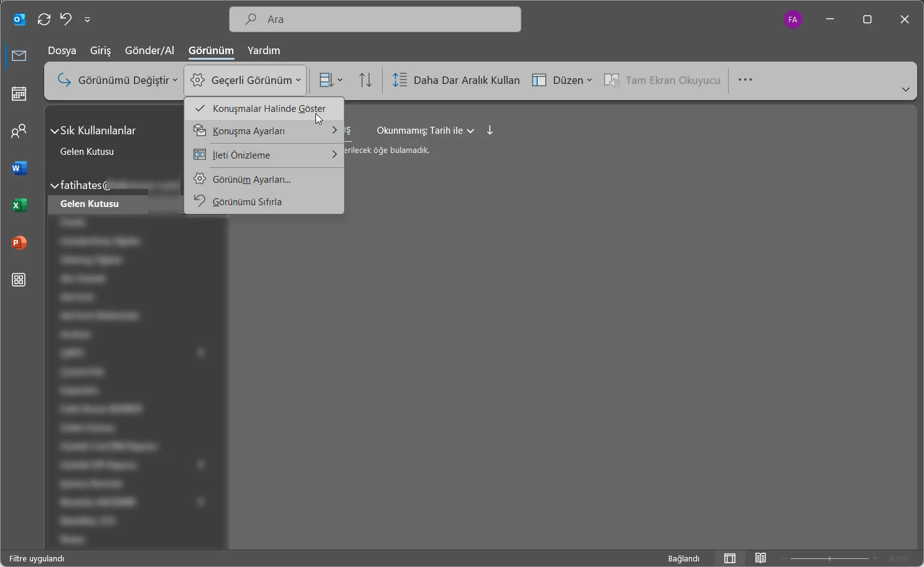Open the arrange-by dropdown in the ribbon
The image size is (924, 567).
point(331,80)
